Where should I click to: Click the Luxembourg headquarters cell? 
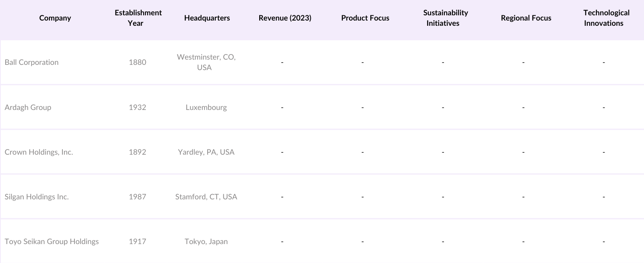point(206,108)
